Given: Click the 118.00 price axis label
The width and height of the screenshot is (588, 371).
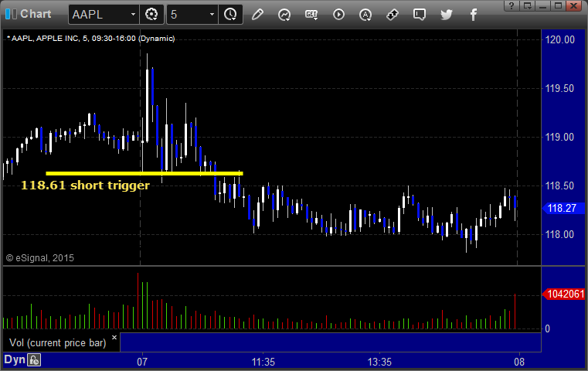Looking at the screenshot, I should click(559, 234).
